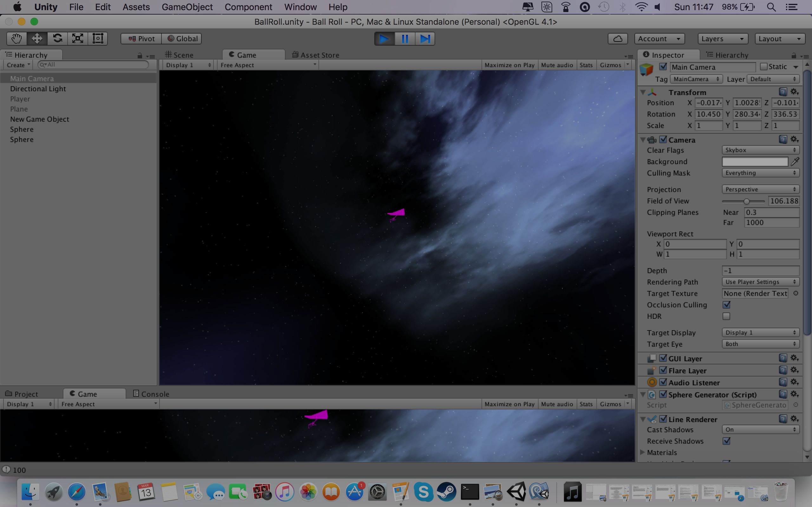The height and width of the screenshot is (507, 812).
Task: Open Camera component gear settings
Action: pos(794,139)
